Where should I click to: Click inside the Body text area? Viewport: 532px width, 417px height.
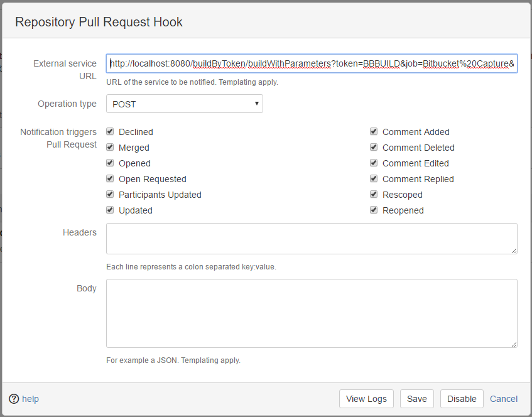click(312, 313)
